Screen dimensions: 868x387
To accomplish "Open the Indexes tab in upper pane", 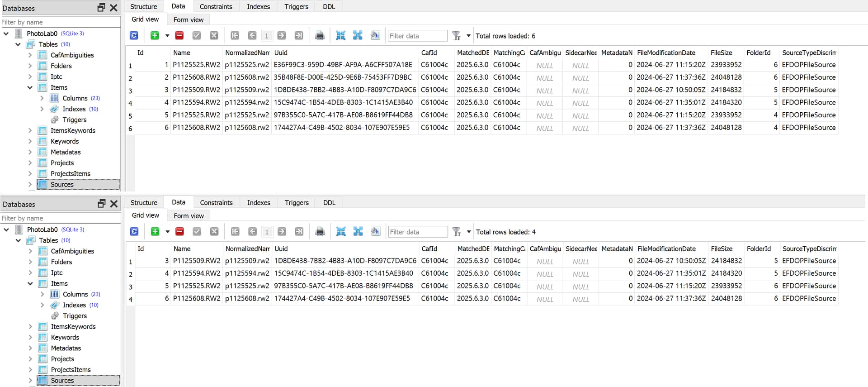I will (x=258, y=6).
